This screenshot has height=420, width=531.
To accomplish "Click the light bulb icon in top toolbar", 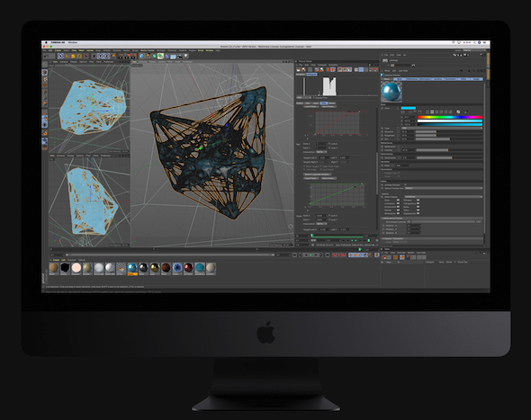I will 186,56.
